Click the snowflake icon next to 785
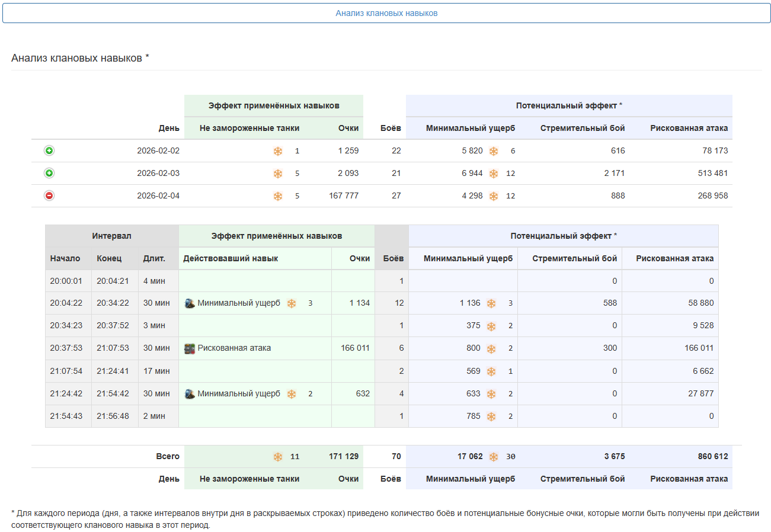The image size is (771, 532). 491,416
